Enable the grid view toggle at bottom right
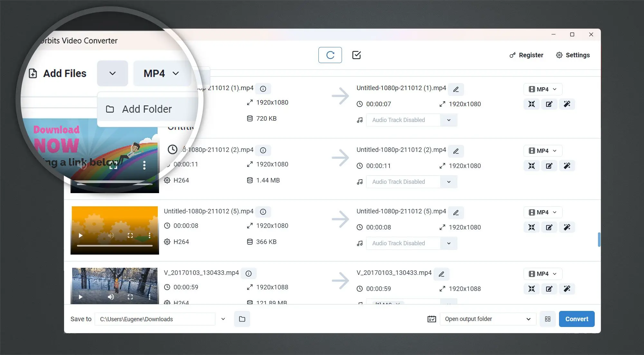This screenshot has height=355, width=644. coord(548,319)
